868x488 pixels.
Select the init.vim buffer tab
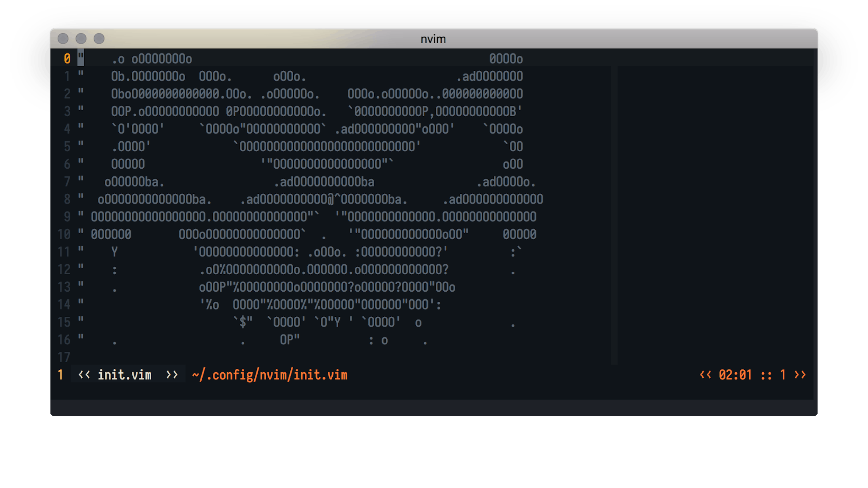[x=124, y=375]
